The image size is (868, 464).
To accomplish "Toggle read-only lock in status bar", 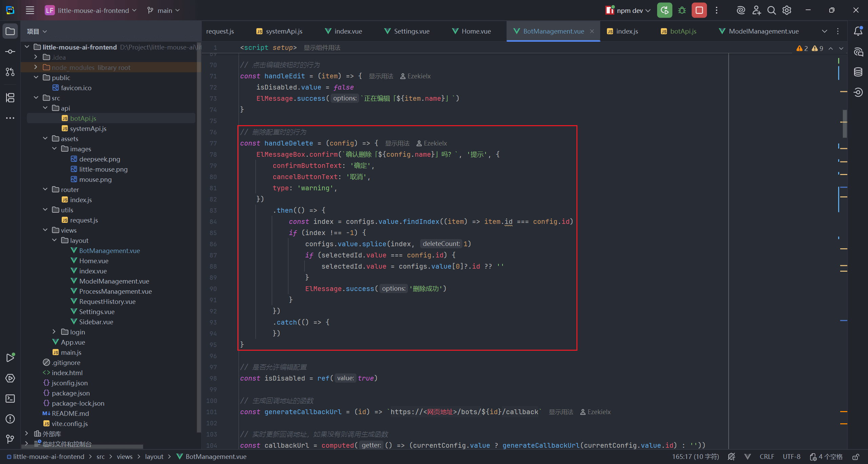I will pos(856,457).
